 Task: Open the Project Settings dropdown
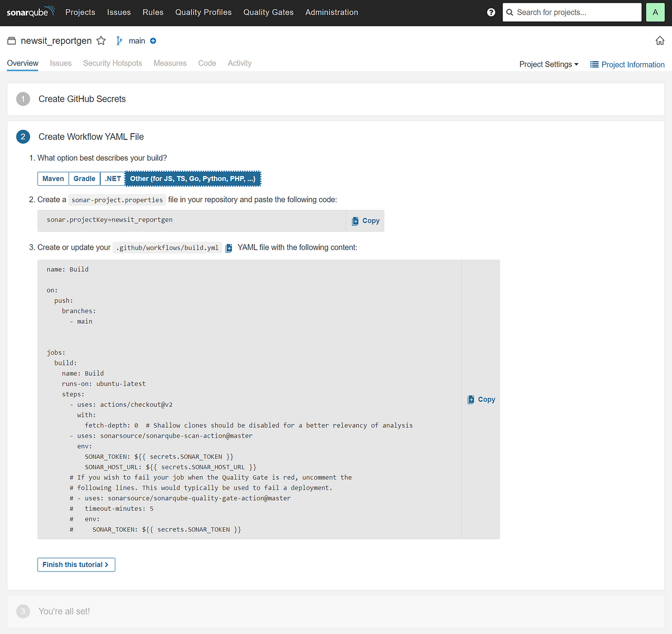pos(548,64)
